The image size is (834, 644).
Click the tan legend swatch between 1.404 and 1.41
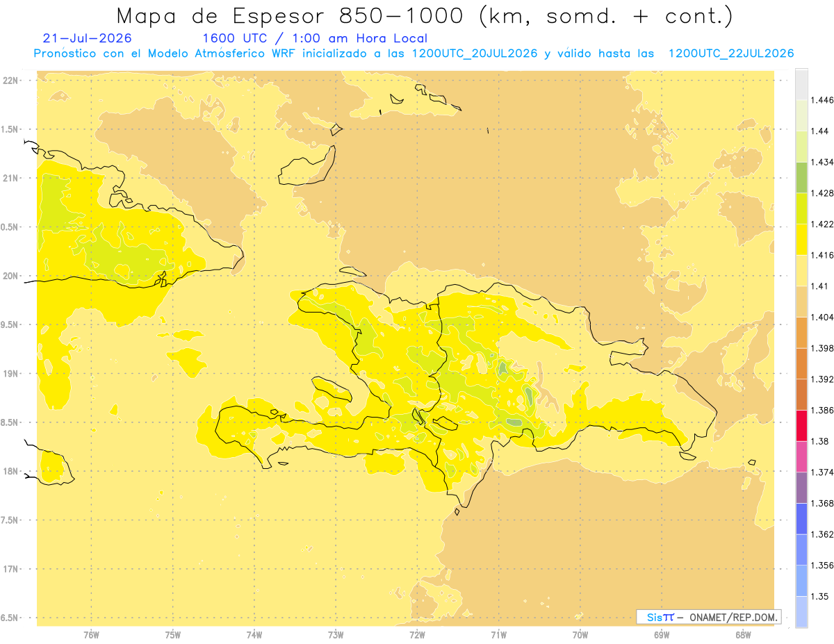(x=801, y=302)
